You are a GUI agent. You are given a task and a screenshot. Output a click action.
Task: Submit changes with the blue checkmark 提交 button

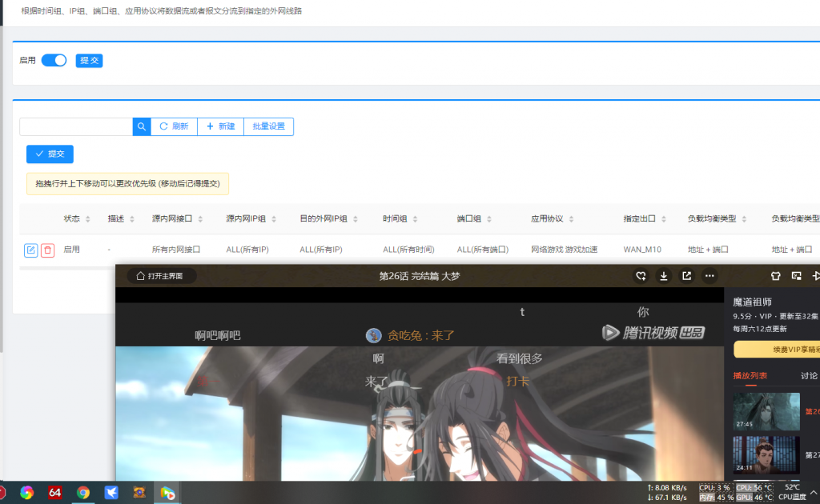(x=50, y=154)
